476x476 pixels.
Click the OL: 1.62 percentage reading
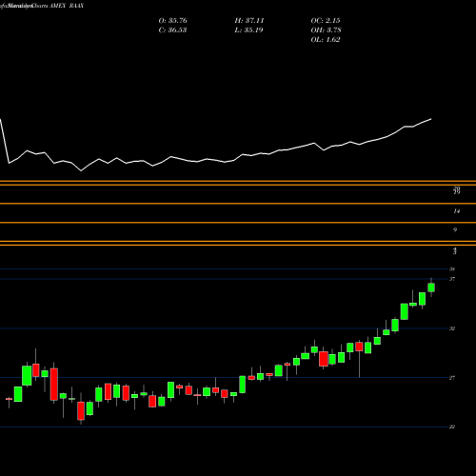326,40
